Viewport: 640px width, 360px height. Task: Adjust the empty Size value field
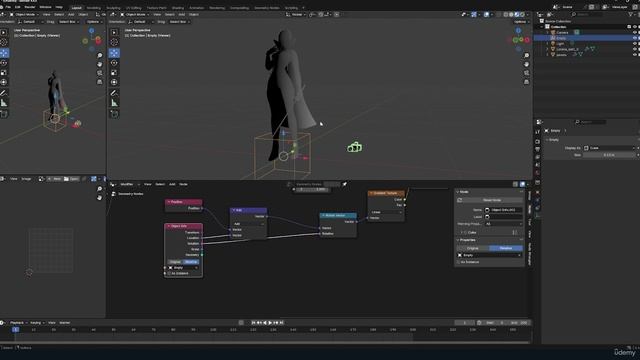click(610, 155)
